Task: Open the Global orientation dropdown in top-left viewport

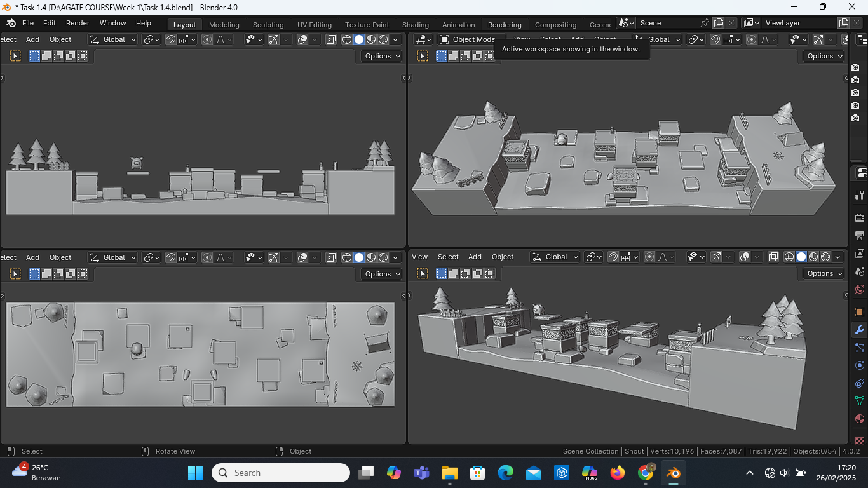Action: (x=113, y=39)
